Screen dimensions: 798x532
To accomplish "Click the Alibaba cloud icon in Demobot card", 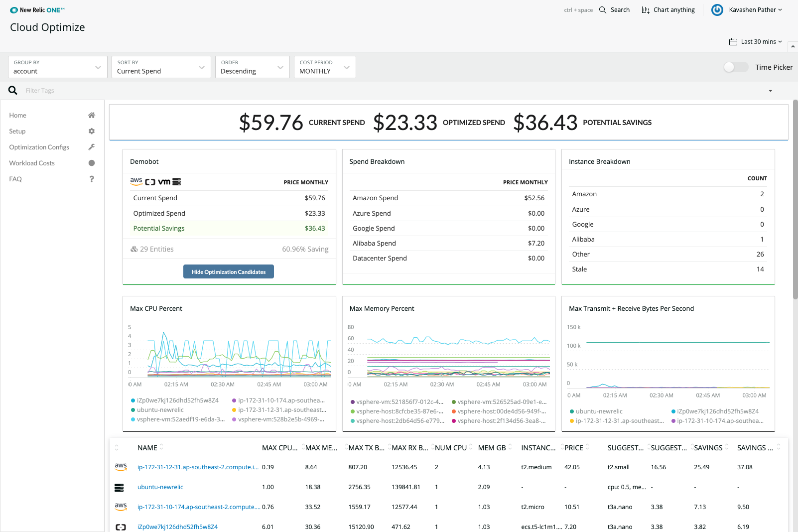I will (x=150, y=182).
